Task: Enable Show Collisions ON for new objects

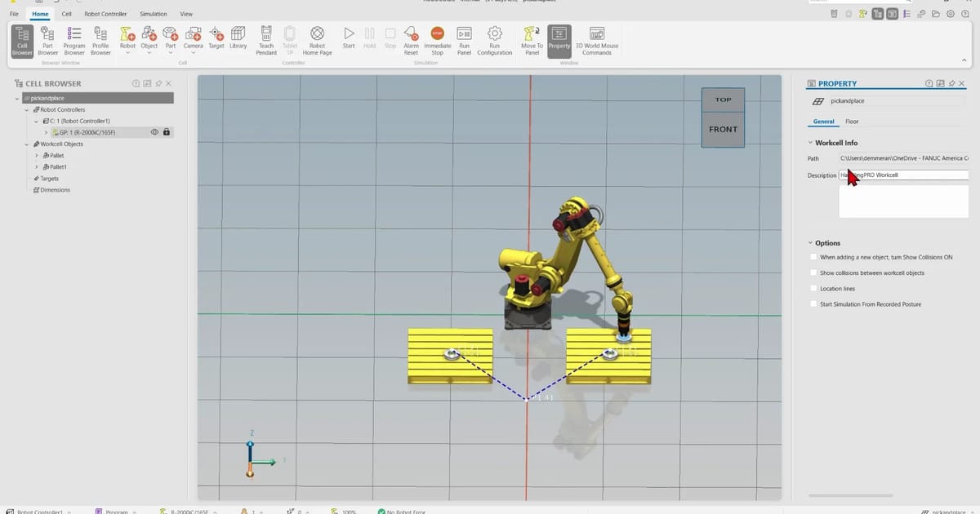Action: 813,257
